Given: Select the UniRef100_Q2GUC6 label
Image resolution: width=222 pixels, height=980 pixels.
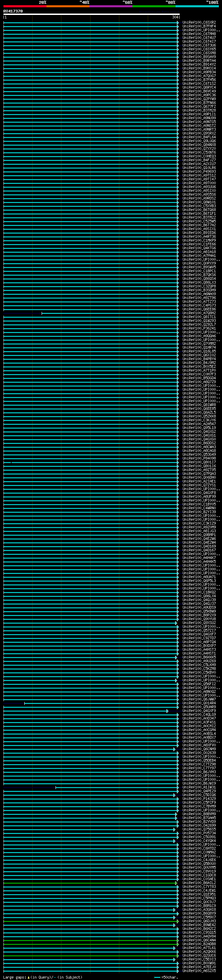Looking at the screenshot, I should pyautogui.click(x=199, y=955).
